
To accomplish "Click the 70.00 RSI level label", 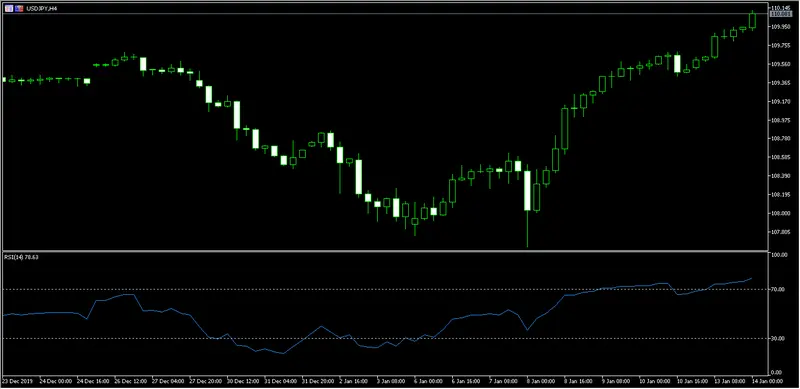I will click(x=778, y=289).
